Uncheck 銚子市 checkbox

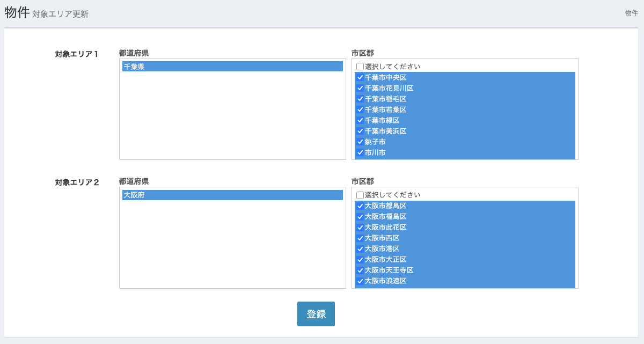point(360,142)
